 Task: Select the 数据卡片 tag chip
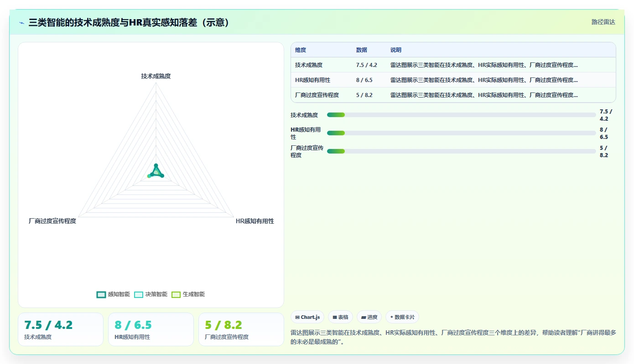coord(402,317)
